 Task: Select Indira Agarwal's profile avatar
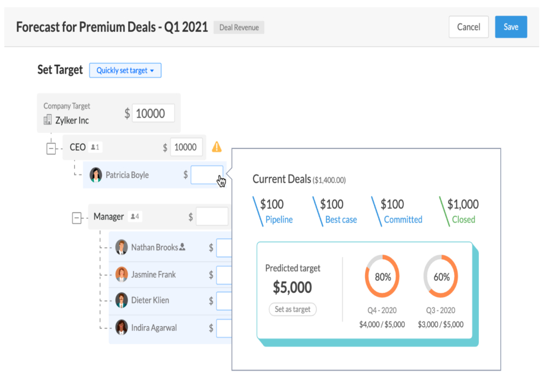[x=121, y=328]
